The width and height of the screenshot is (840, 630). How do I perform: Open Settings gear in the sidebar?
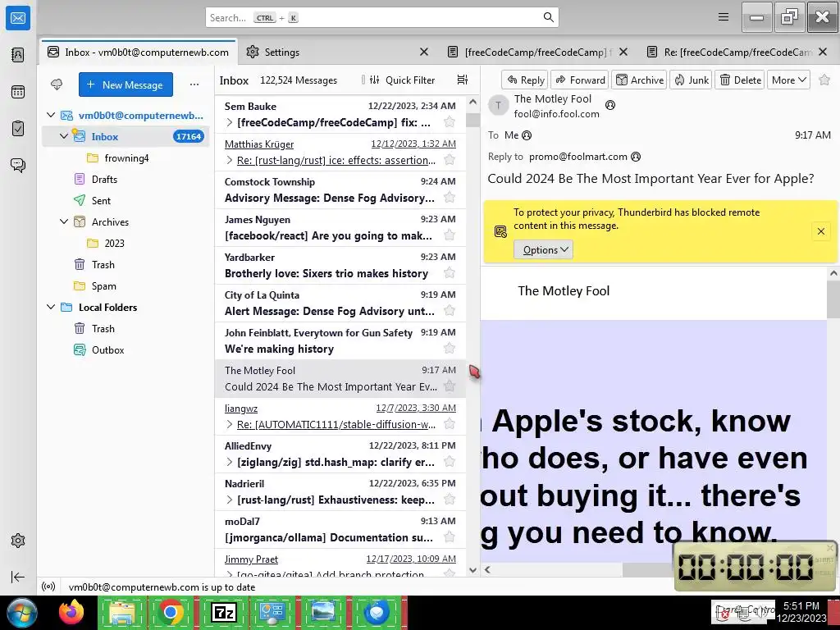pyautogui.click(x=18, y=541)
